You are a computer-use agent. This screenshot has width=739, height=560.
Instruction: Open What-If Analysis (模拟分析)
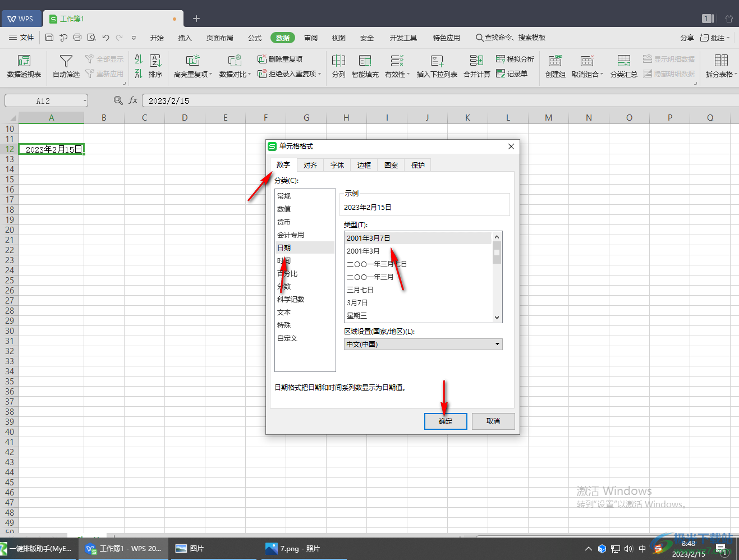click(515, 59)
